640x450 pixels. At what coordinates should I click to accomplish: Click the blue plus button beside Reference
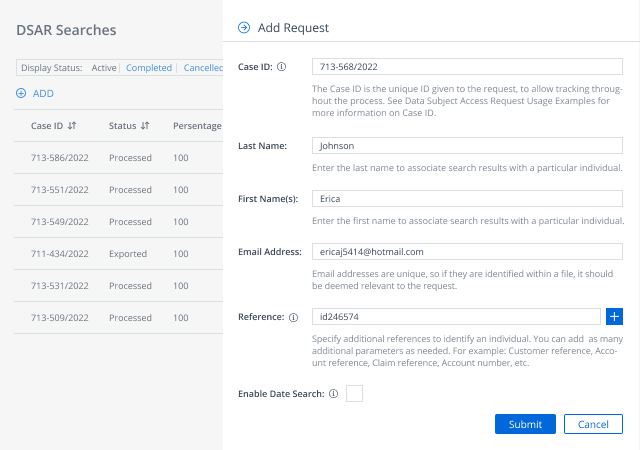615,317
